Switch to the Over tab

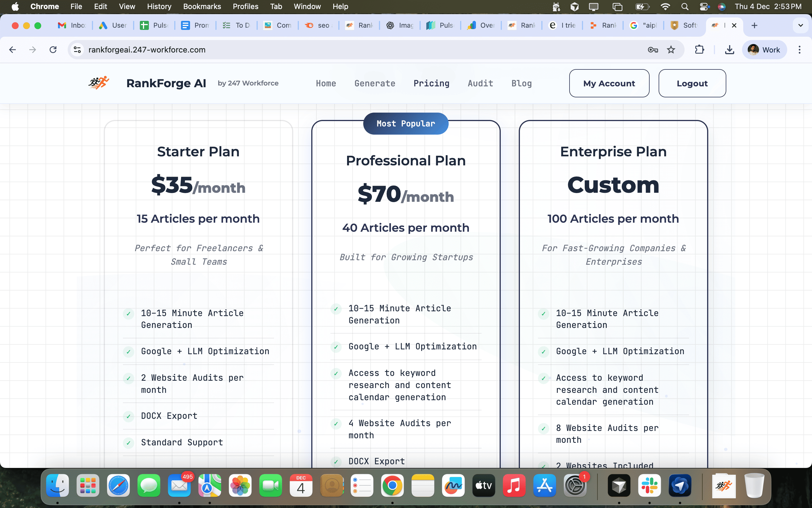coord(481,25)
